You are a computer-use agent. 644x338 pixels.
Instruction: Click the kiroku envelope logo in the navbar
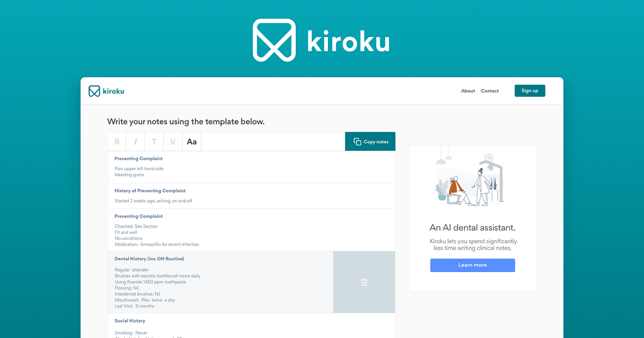click(94, 91)
